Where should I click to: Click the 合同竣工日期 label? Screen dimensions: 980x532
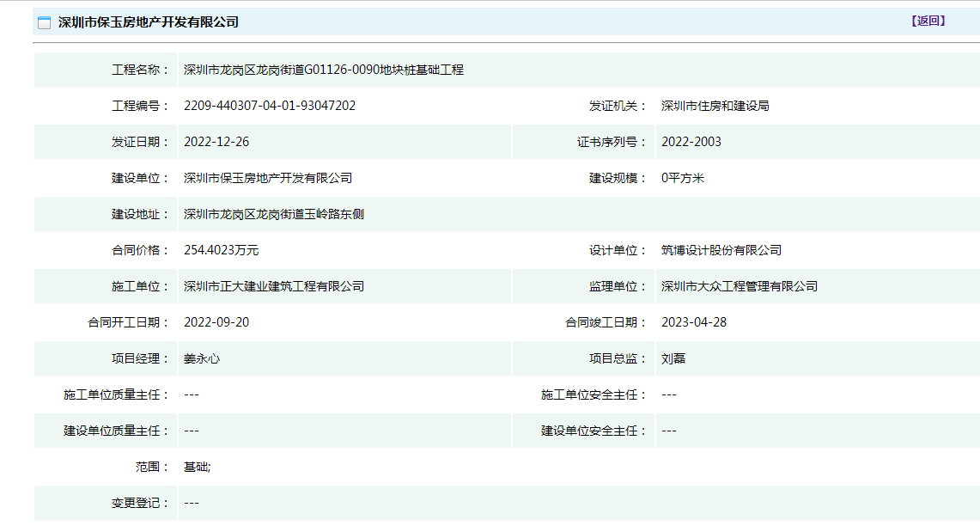pyautogui.click(x=606, y=322)
